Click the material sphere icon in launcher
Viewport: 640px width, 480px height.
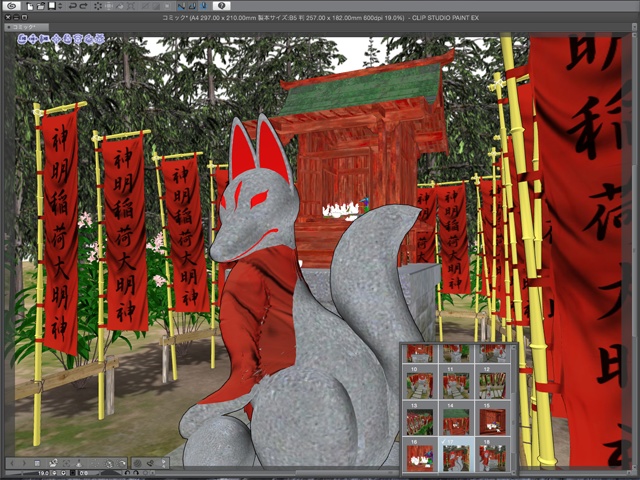coord(137,463)
